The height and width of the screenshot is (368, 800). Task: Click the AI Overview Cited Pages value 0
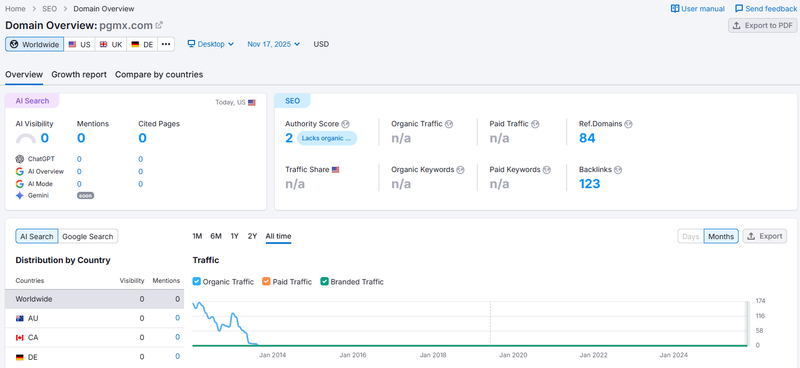140,171
